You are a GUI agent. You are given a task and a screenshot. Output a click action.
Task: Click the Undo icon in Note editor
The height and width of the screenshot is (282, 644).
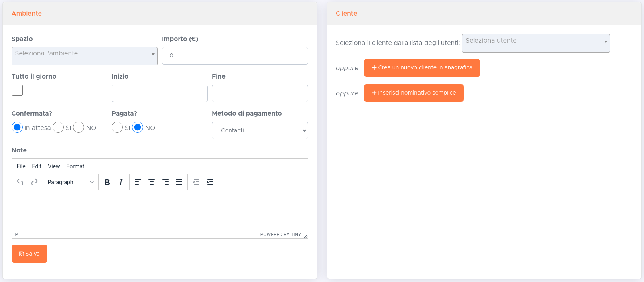(x=20, y=182)
